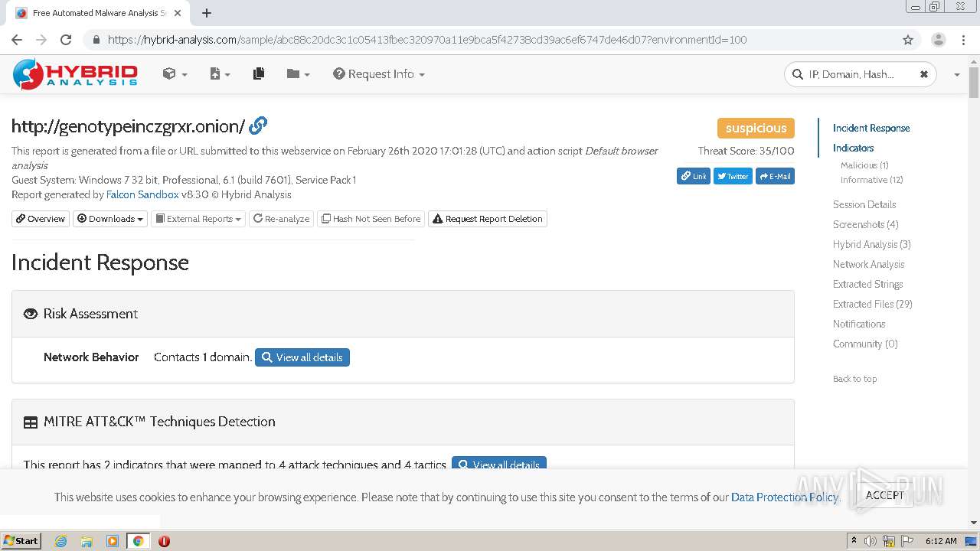Open the file submission dropdown
Viewport: 980px width, 551px height.
[x=220, y=74]
